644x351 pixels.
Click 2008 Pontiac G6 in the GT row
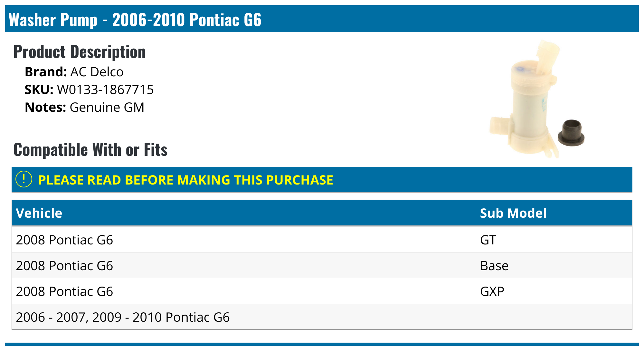(x=64, y=240)
